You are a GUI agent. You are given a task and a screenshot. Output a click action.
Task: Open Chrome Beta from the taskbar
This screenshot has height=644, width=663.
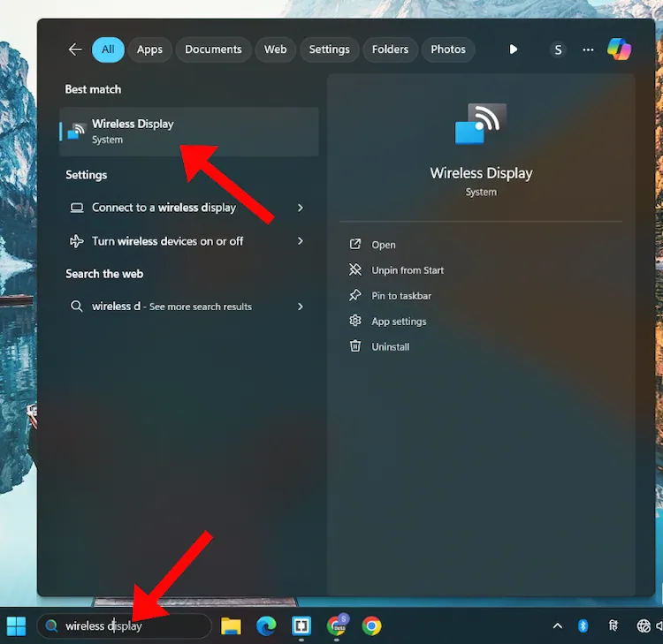coord(337,625)
